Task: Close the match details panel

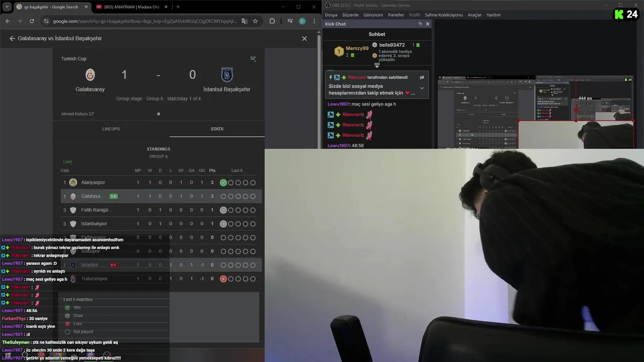Action: tap(304, 38)
